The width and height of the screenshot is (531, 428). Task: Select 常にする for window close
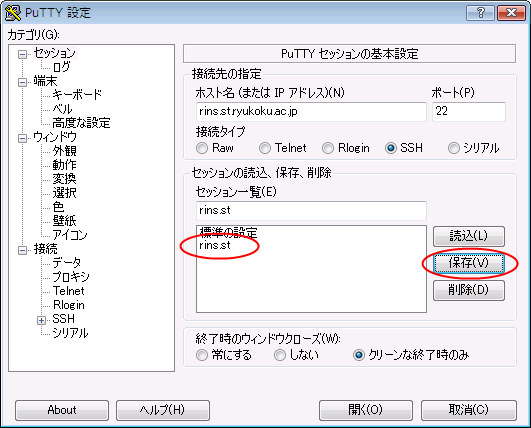coord(202,355)
